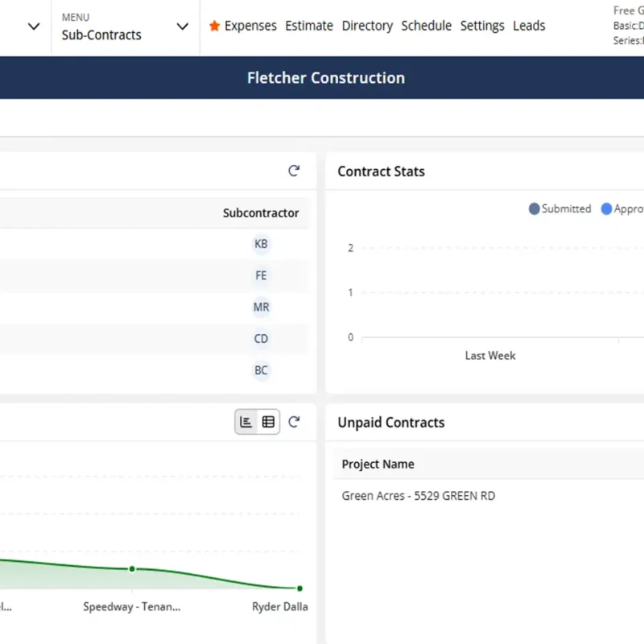Click the Speedway - Tenan... chart data point
This screenshot has width=644, height=644.
point(132,569)
